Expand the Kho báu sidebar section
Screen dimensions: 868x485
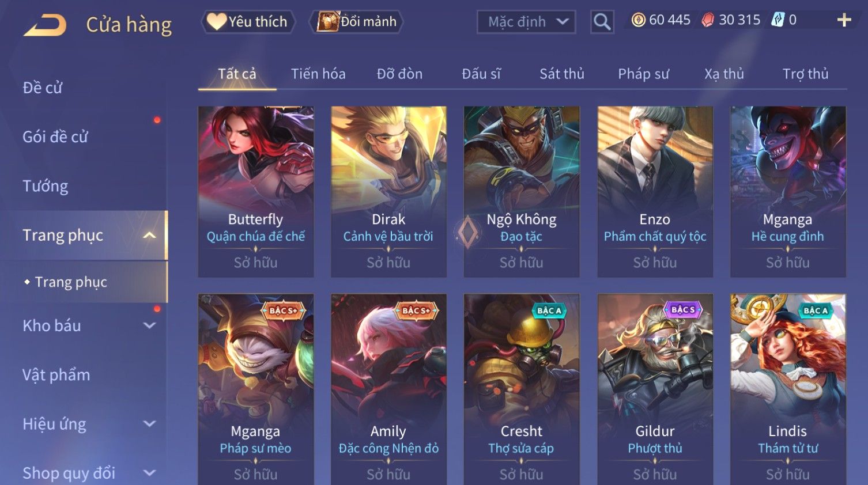(x=149, y=325)
